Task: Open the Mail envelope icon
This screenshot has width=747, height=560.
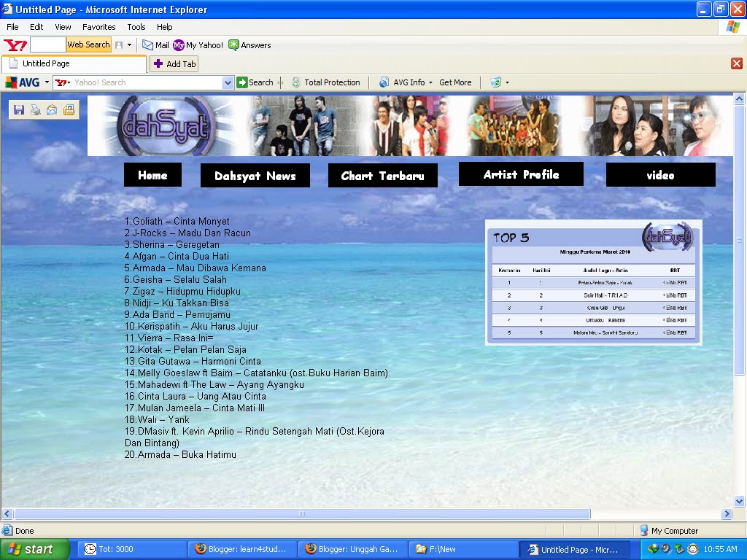Action: (147, 45)
